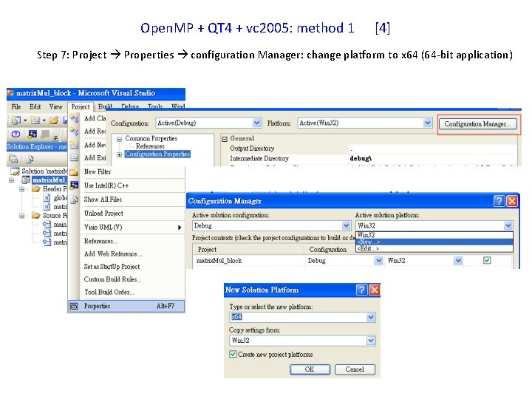
Task: Click the Visual Studio title bar app icon
Action: tap(10, 93)
